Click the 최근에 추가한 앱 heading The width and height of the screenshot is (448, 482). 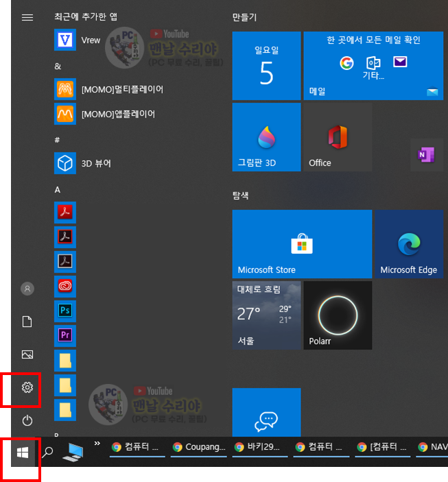point(86,16)
